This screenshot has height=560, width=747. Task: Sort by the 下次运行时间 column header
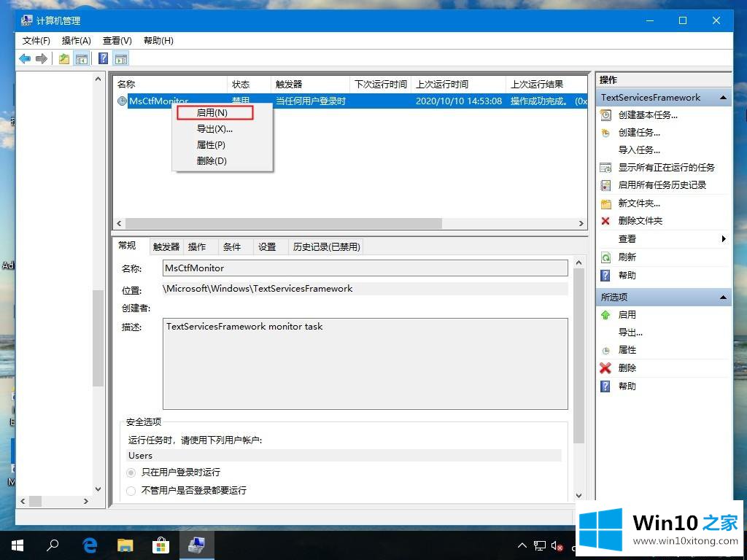[x=380, y=85]
